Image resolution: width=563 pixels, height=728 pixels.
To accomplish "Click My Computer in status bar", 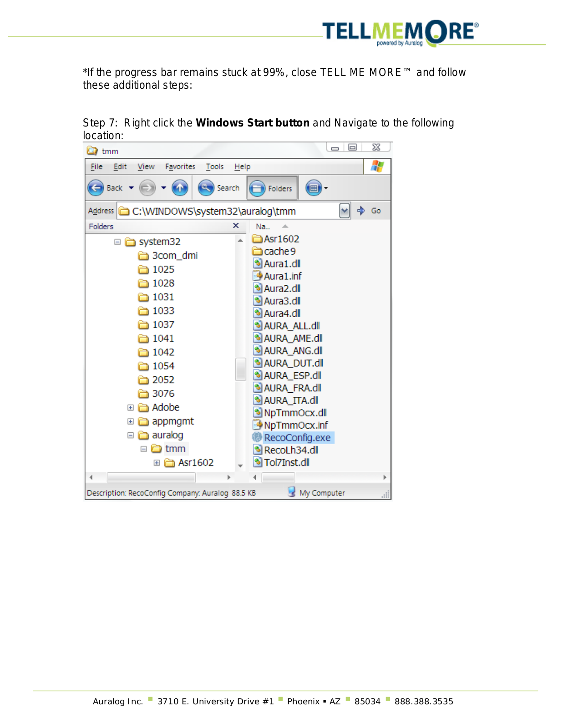I will pos(316,493).
